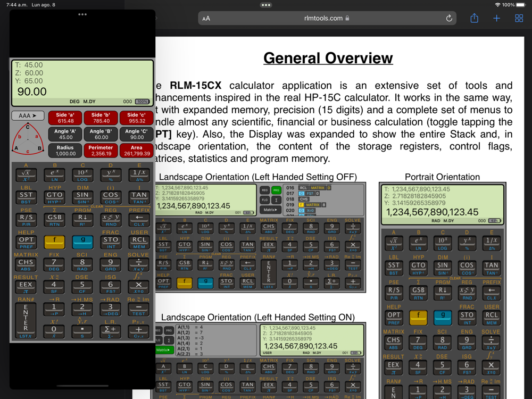Select the Perimeter 2,356.19 field

click(101, 151)
